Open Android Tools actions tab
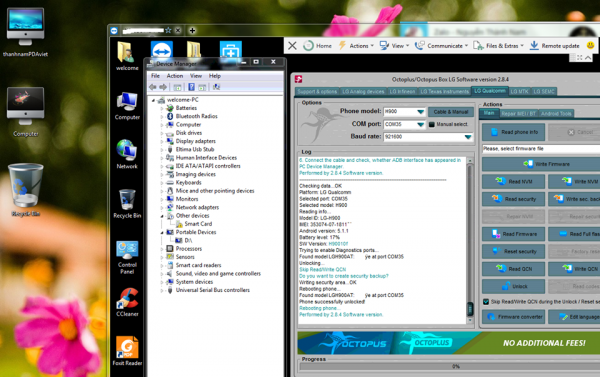Image resolution: width=600 pixels, height=377 pixels. pos(556,113)
